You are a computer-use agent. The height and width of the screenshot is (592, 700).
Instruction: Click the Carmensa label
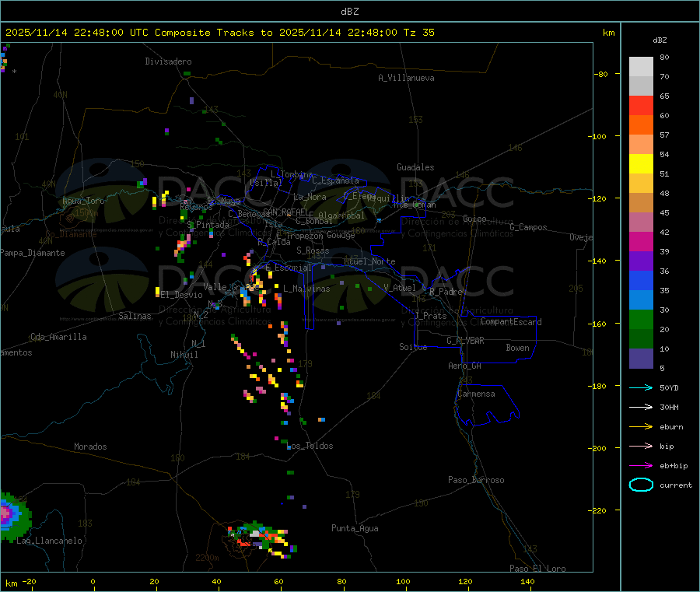pos(476,394)
